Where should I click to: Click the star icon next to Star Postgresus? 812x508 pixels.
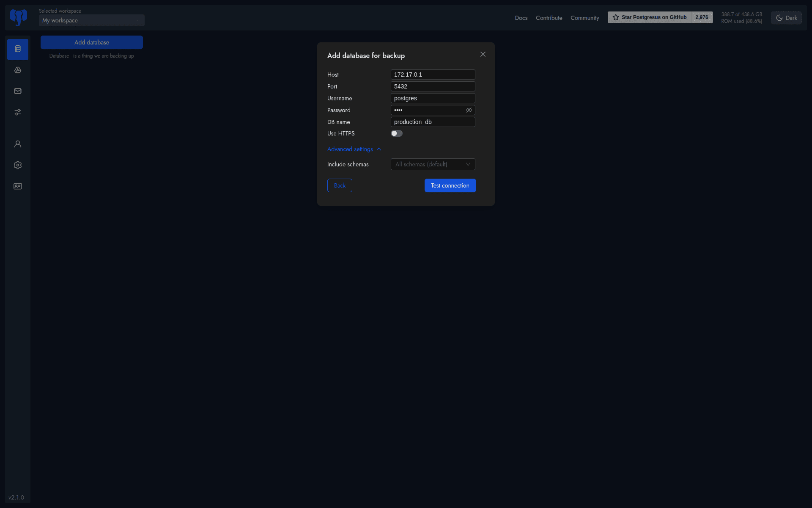click(x=617, y=17)
